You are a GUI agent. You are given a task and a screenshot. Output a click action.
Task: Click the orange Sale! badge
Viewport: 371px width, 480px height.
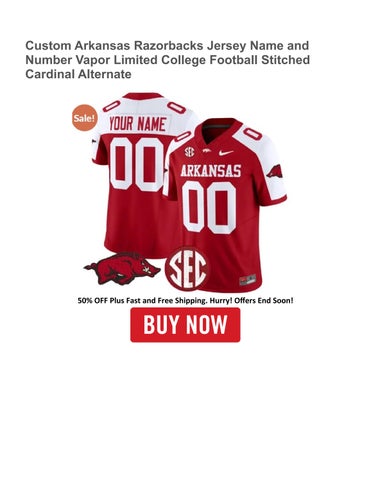[x=85, y=118]
